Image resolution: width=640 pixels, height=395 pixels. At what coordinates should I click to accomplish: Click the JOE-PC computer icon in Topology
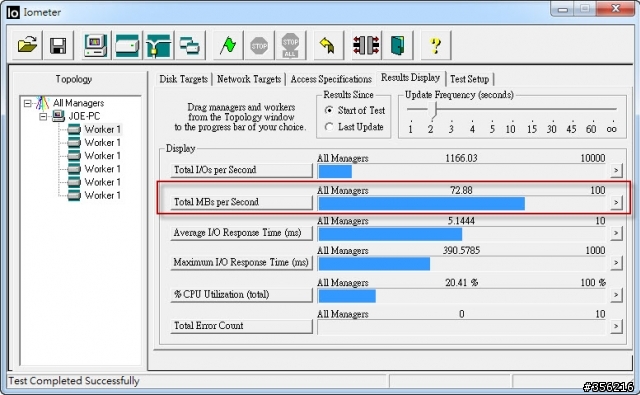point(59,116)
